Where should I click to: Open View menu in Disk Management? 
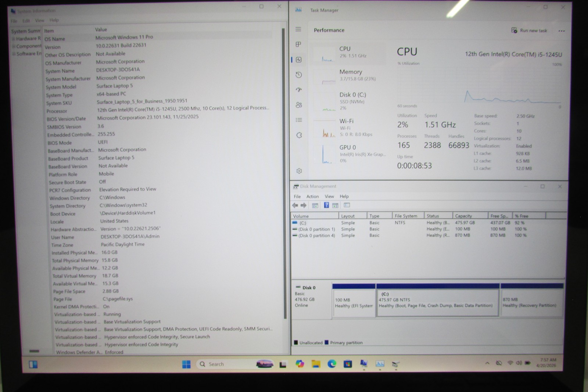click(x=329, y=197)
